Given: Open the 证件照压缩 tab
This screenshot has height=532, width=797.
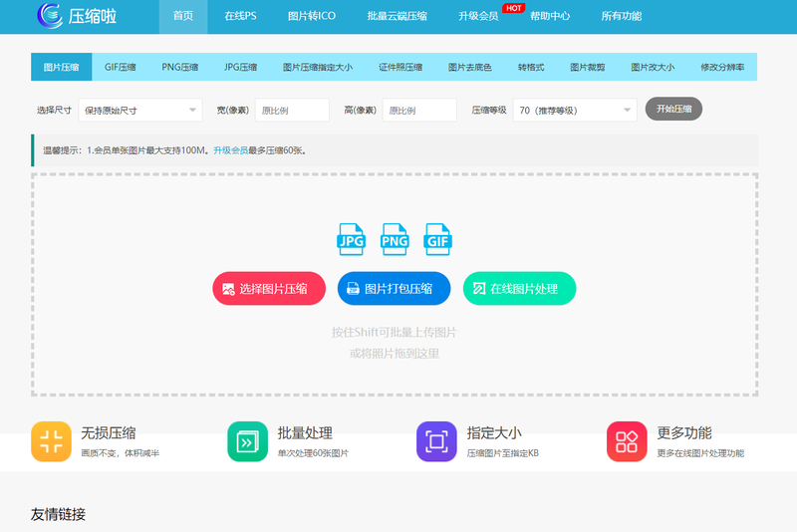Looking at the screenshot, I should (400, 67).
